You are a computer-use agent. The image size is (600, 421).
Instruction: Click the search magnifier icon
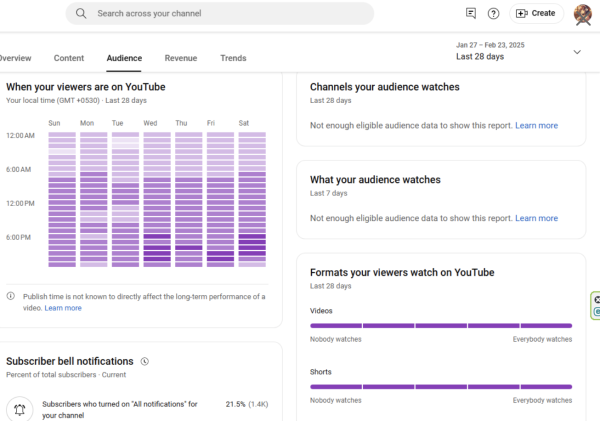[81, 13]
